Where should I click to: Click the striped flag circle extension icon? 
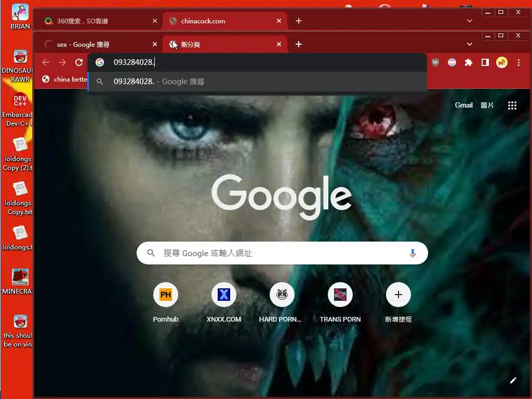pos(452,62)
